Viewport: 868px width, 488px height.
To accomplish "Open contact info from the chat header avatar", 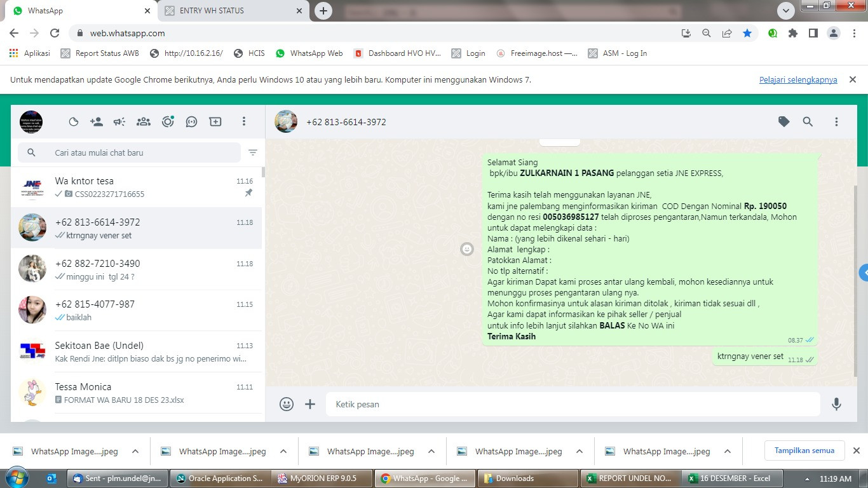I will tap(286, 121).
